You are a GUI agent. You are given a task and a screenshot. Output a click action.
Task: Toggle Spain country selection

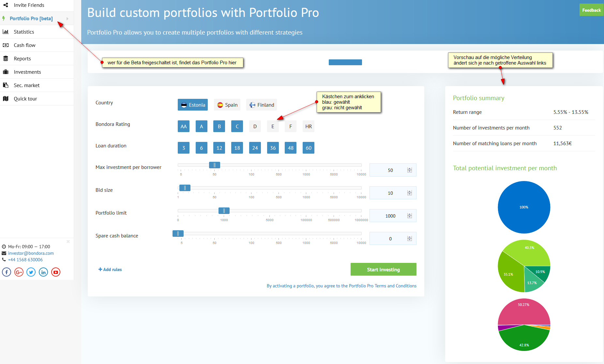tap(227, 105)
